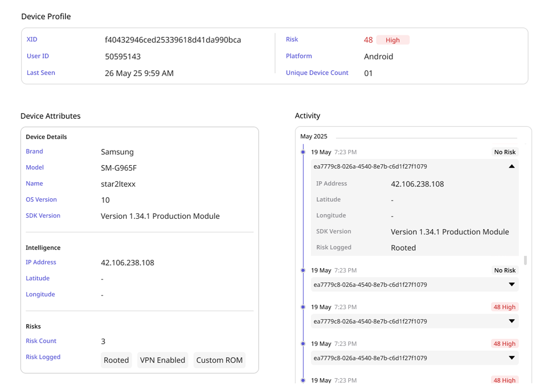The width and height of the screenshot is (551, 392).
Task: Open the High risk badge in Device Profile
Action: coord(393,40)
